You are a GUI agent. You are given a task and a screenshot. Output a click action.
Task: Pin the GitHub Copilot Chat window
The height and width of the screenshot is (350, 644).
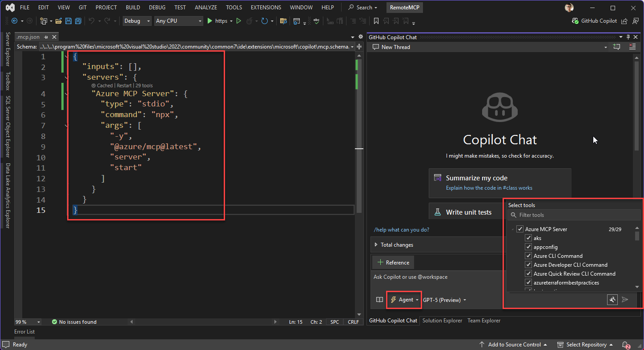(x=628, y=37)
